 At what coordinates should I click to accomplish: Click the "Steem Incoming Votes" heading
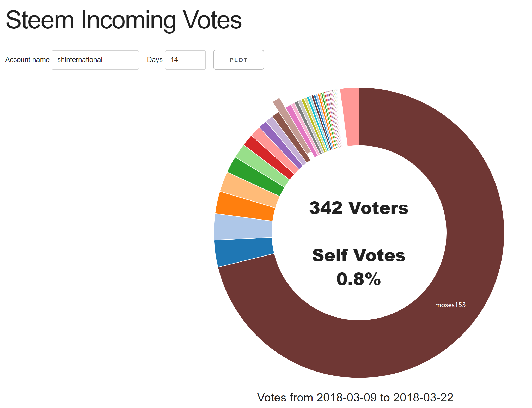point(124,20)
